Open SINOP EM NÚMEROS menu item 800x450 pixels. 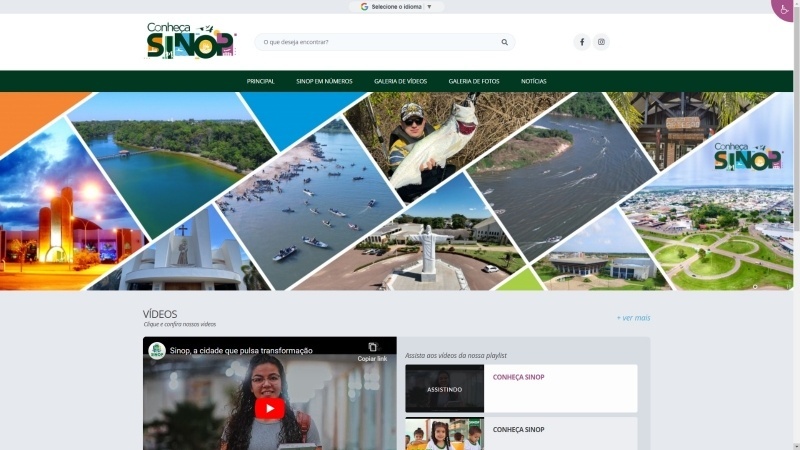click(x=324, y=81)
